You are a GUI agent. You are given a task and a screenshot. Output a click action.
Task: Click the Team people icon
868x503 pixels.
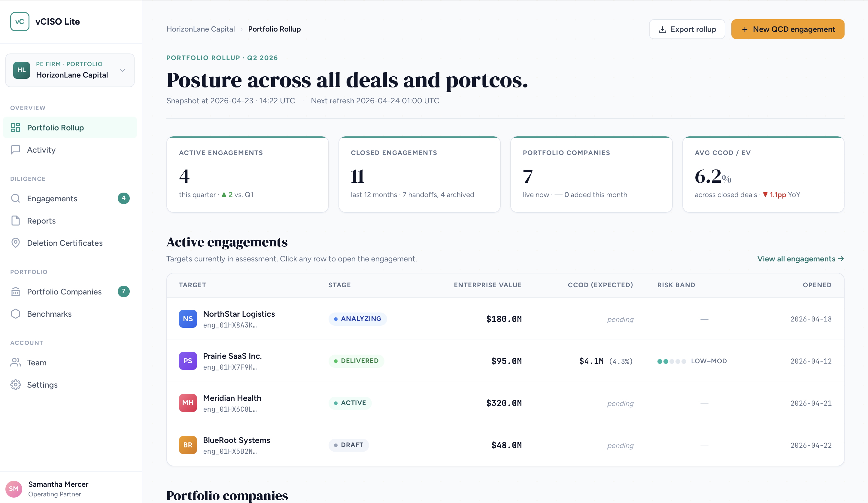pos(16,362)
